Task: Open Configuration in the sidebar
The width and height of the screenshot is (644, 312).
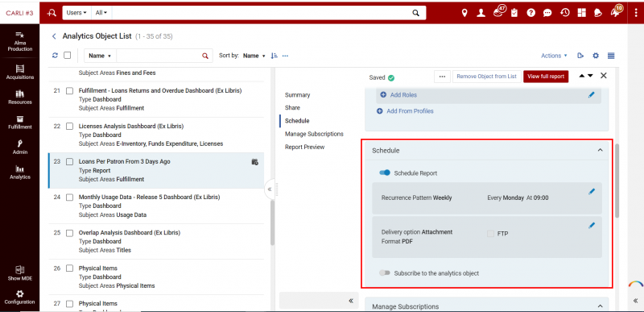Action: pos(20,297)
